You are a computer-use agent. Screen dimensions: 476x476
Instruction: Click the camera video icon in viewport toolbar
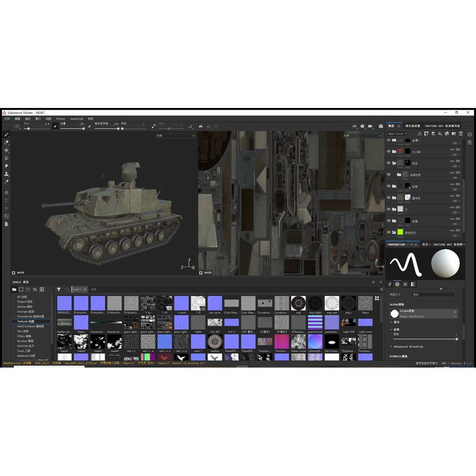(x=370, y=126)
